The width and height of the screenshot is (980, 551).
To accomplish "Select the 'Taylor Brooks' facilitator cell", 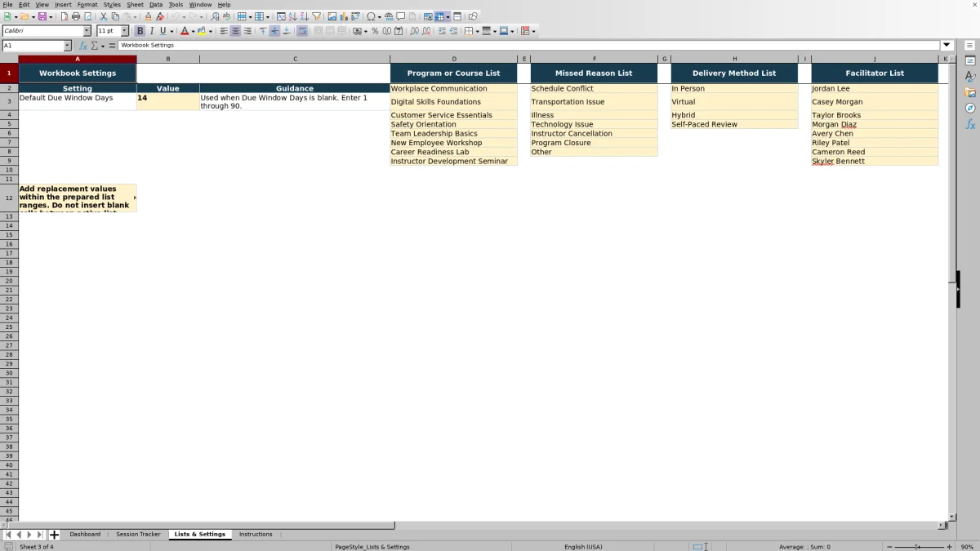I will coord(875,115).
